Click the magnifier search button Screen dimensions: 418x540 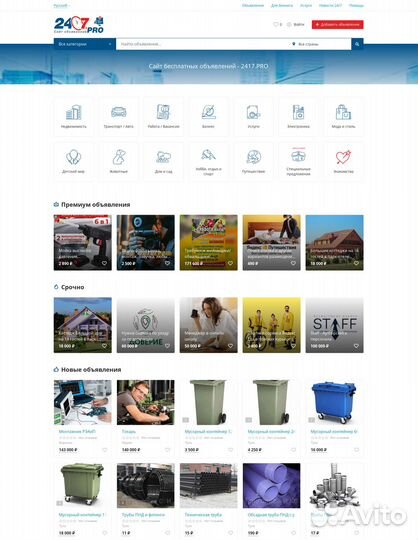point(357,44)
